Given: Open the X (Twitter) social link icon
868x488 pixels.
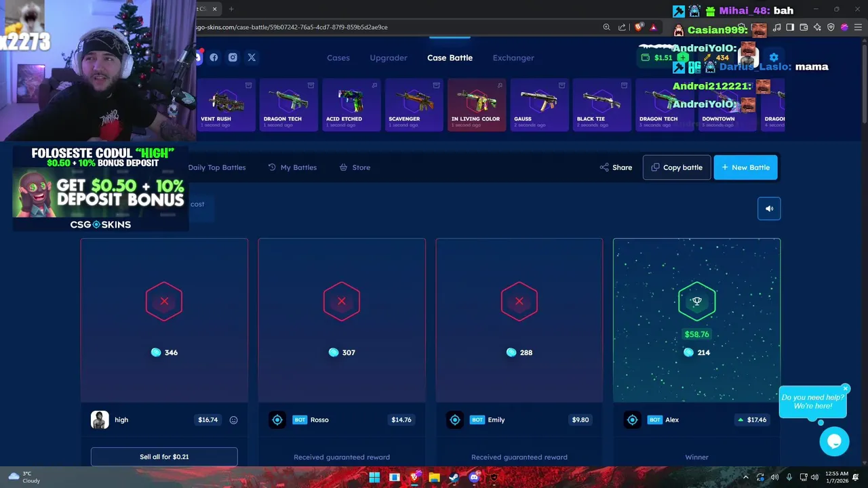Looking at the screenshot, I should pyautogui.click(x=252, y=58).
